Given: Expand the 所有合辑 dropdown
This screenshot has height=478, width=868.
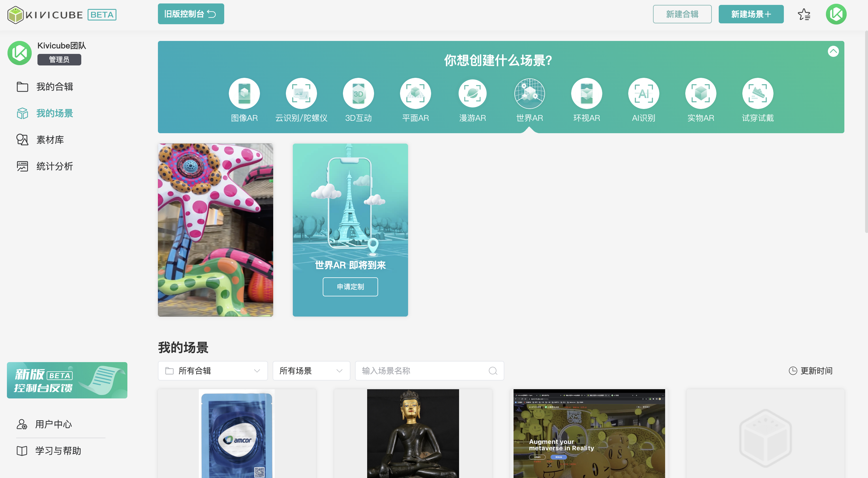Looking at the screenshot, I should [213, 371].
